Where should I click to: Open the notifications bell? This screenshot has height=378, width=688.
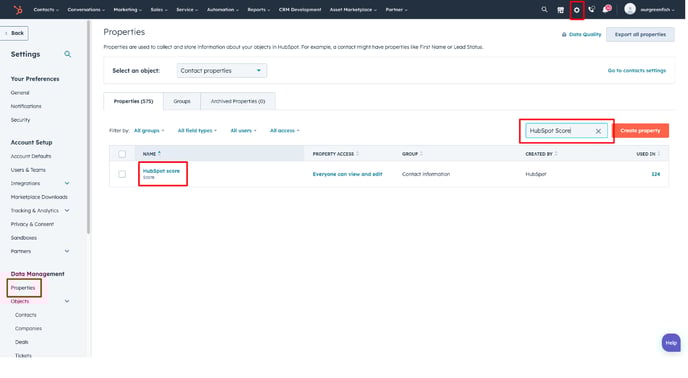[x=606, y=9]
